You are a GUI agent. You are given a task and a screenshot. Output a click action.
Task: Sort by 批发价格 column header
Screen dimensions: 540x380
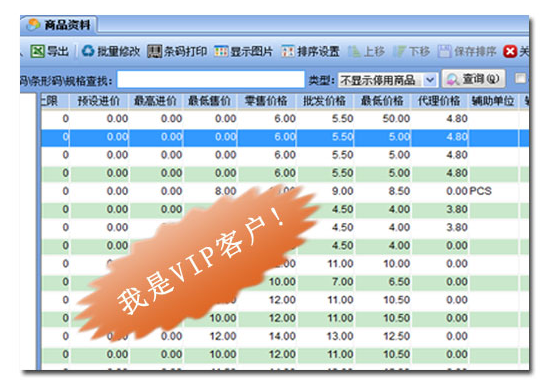pos(325,101)
